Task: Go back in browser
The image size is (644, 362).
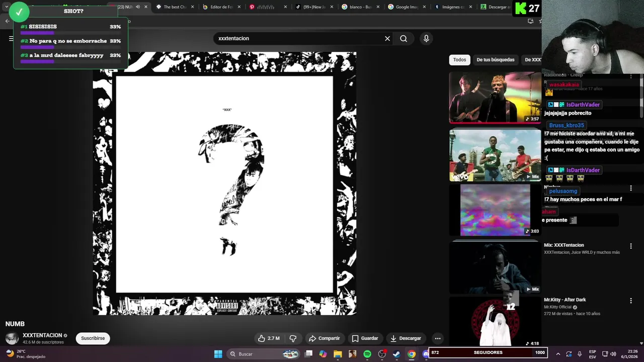Action: [7, 21]
